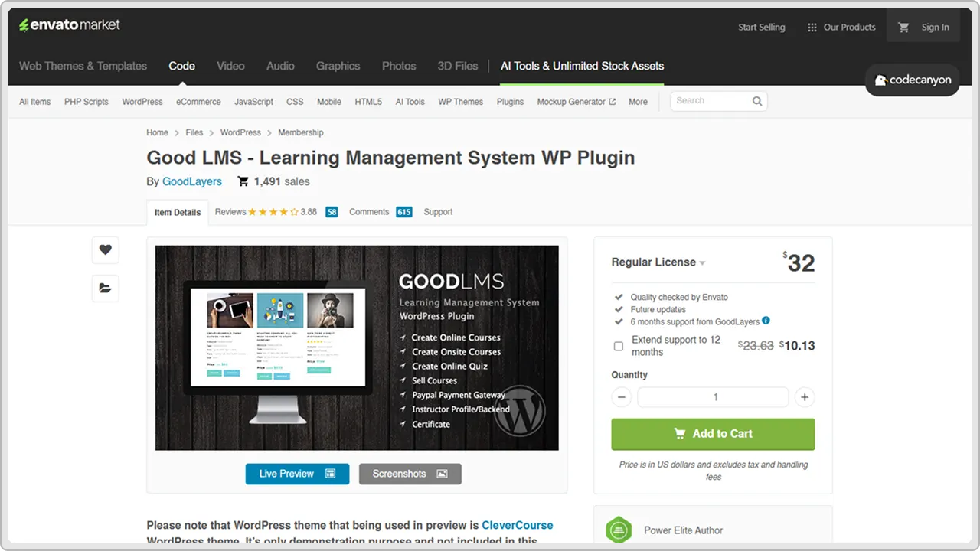The width and height of the screenshot is (980, 551).
Task: Expand the Regular License dropdown
Action: pos(658,262)
